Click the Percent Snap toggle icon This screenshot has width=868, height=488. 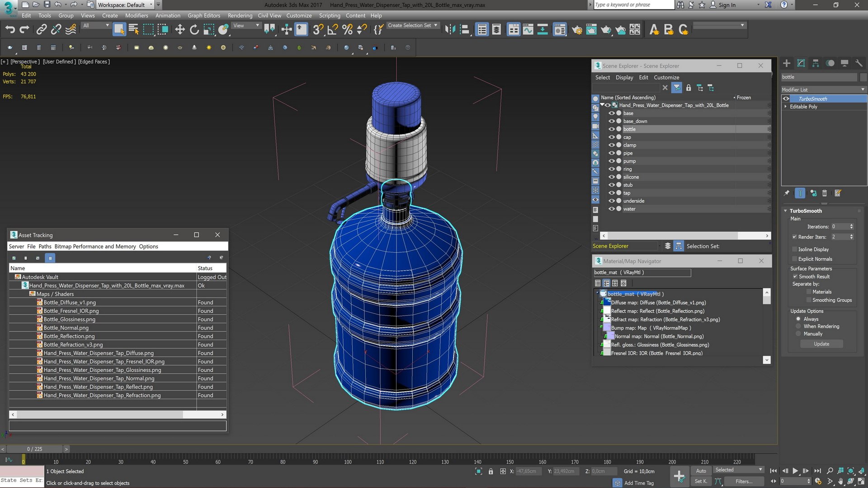tap(347, 30)
